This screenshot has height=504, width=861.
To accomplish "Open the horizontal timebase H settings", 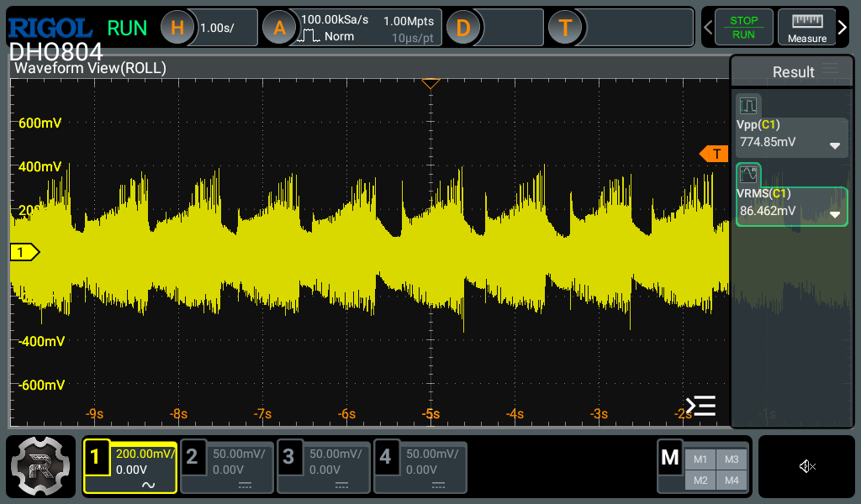I will [x=177, y=28].
